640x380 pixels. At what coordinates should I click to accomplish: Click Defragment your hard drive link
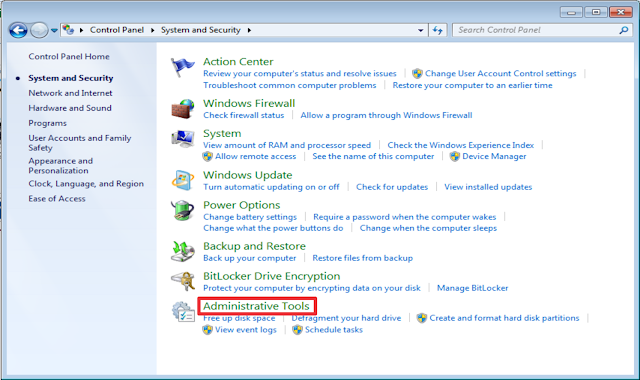pyautogui.click(x=346, y=318)
